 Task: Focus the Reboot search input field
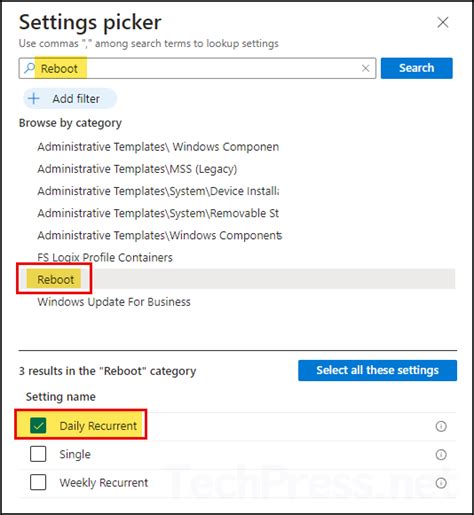coord(197,68)
